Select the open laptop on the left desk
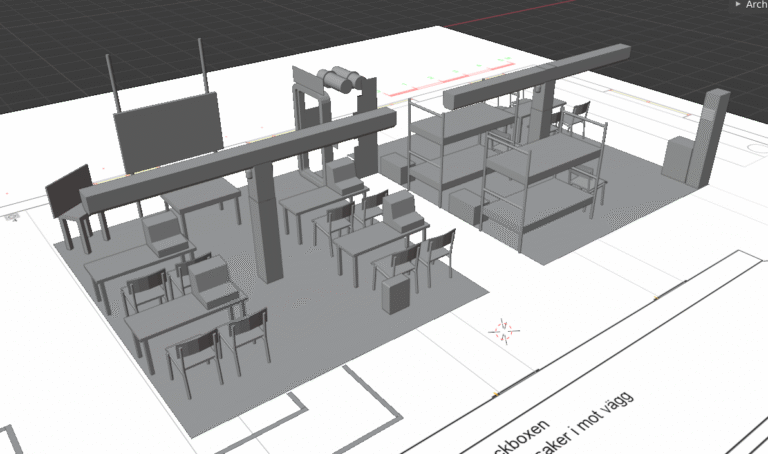 coord(164,234)
